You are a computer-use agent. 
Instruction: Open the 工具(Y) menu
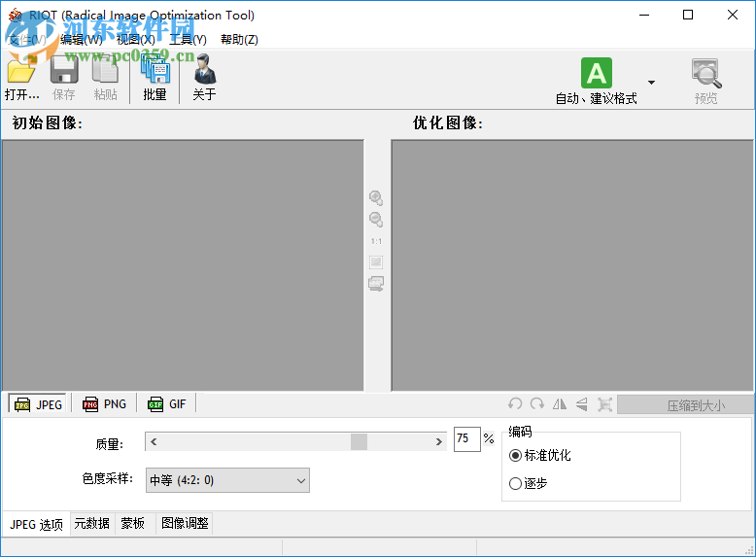coord(189,40)
